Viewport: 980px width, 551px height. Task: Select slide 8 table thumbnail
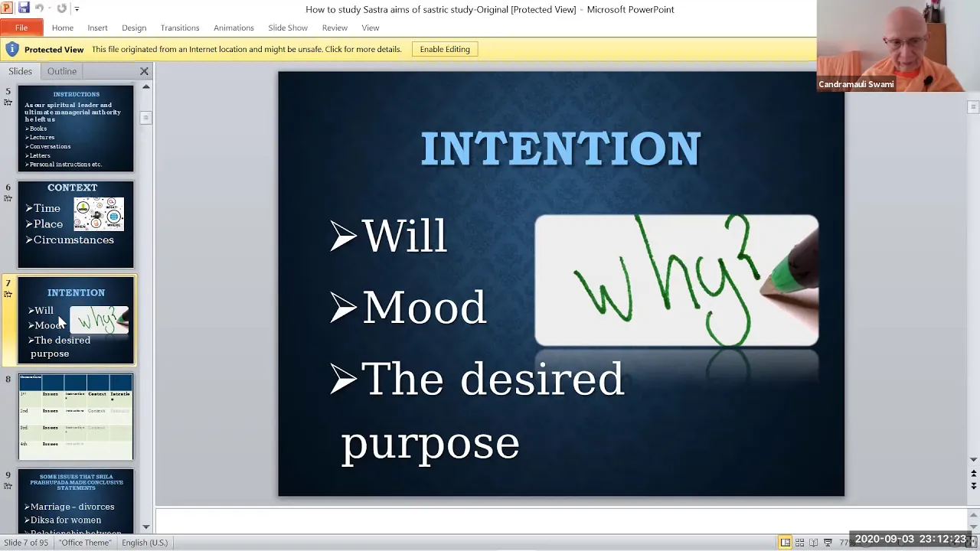pyautogui.click(x=76, y=417)
